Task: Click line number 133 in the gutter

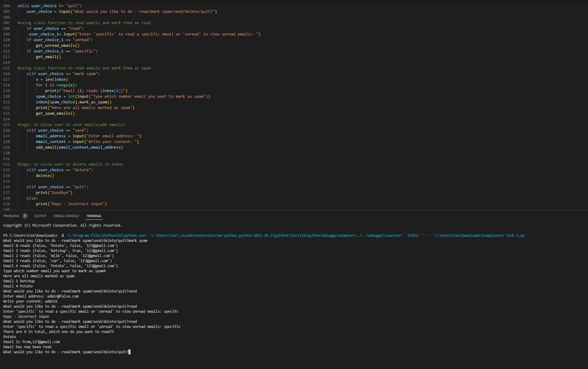Action: pos(6,170)
